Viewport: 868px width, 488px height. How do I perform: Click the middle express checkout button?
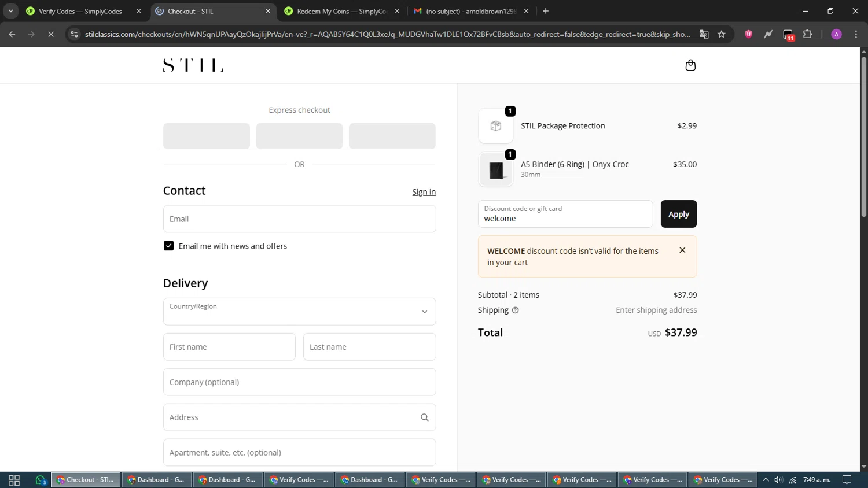tap(299, 136)
